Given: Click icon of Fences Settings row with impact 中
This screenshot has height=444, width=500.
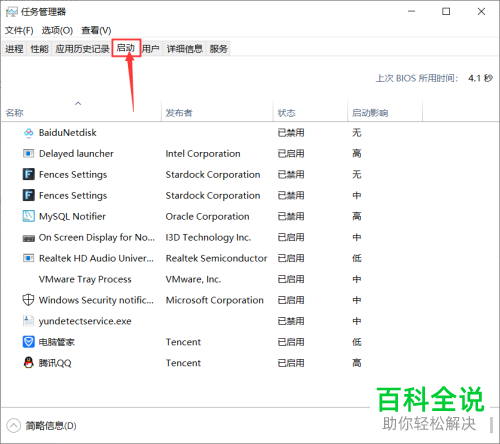Looking at the screenshot, I should (28, 195).
